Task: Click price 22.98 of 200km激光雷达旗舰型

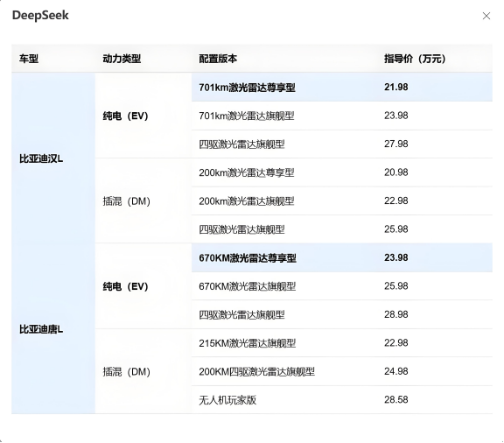Action: (x=396, y=200)
